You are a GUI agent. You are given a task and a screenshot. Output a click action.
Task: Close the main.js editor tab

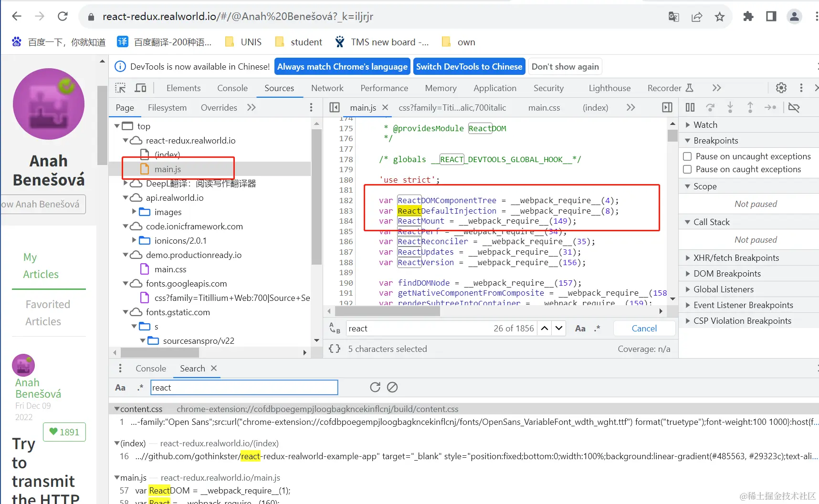tap(385, 107)
